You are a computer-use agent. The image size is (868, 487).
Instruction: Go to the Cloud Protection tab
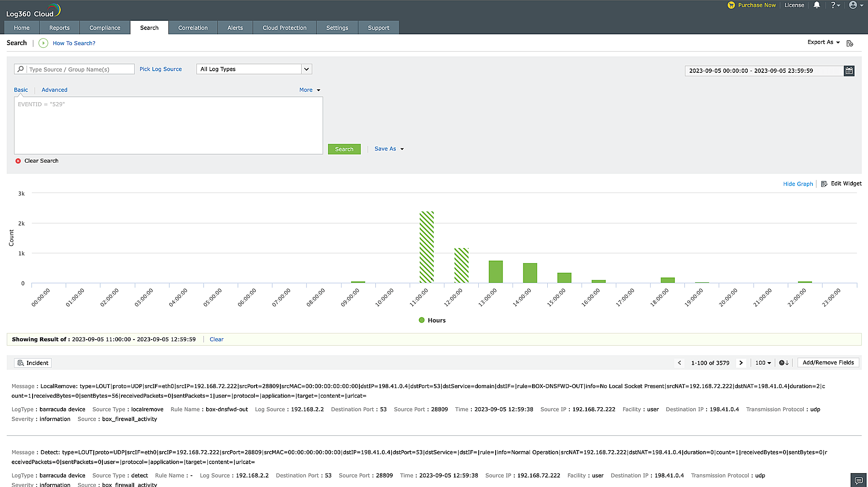click(x=284, y=28)
